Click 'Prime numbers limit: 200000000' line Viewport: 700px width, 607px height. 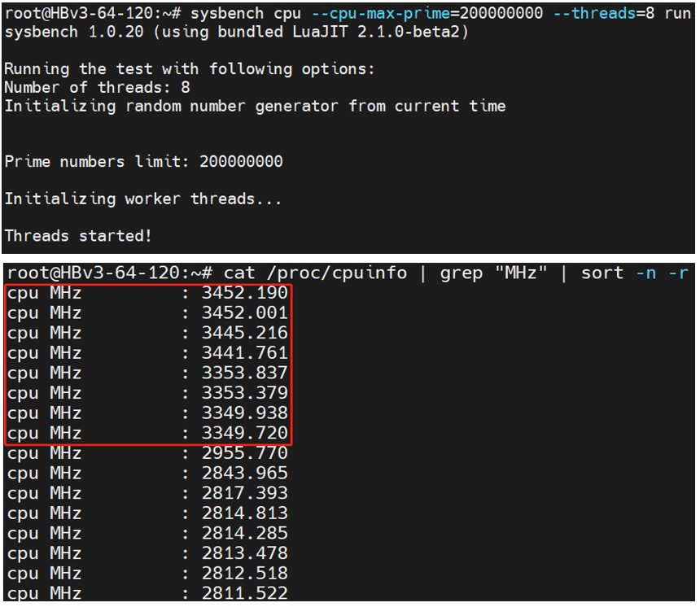[x=144, y=162]
